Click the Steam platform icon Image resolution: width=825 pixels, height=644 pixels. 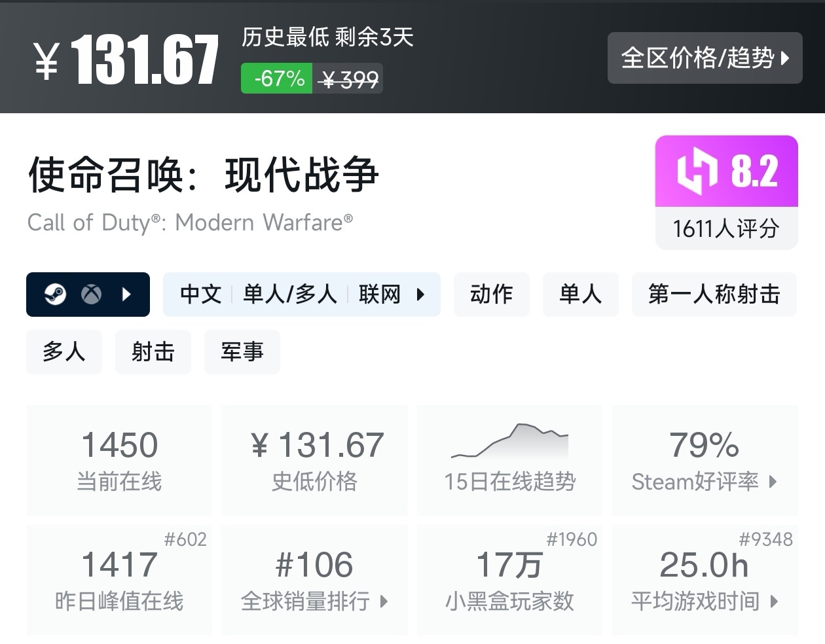pyautogui.click(x=55, y=295)
